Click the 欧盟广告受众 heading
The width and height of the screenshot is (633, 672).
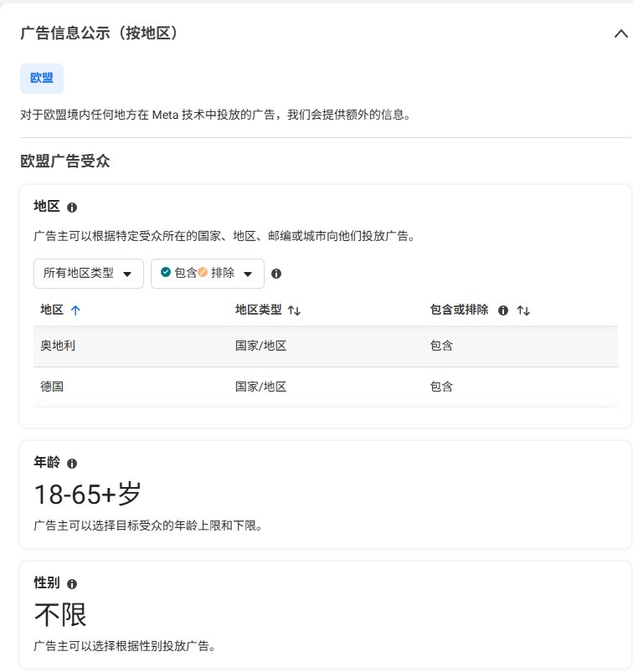[x=65, y=162]
